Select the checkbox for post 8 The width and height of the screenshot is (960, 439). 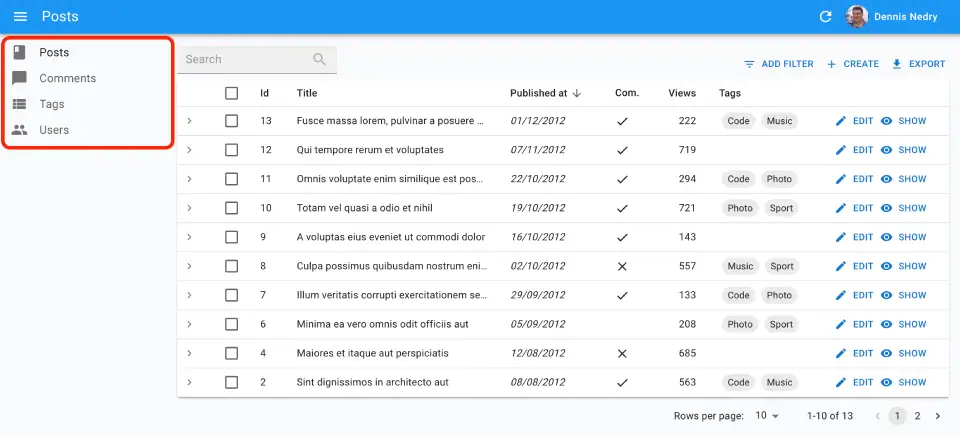click(x=232, y=266)
